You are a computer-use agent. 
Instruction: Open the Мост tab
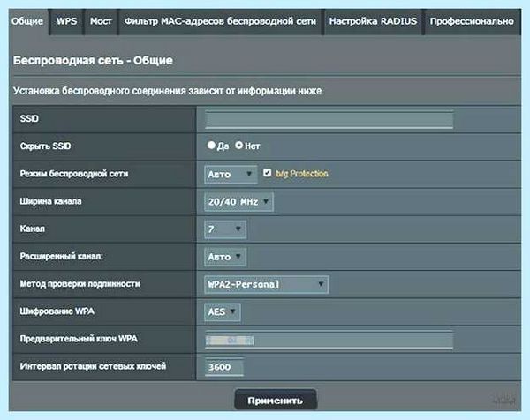click(101, 21)
